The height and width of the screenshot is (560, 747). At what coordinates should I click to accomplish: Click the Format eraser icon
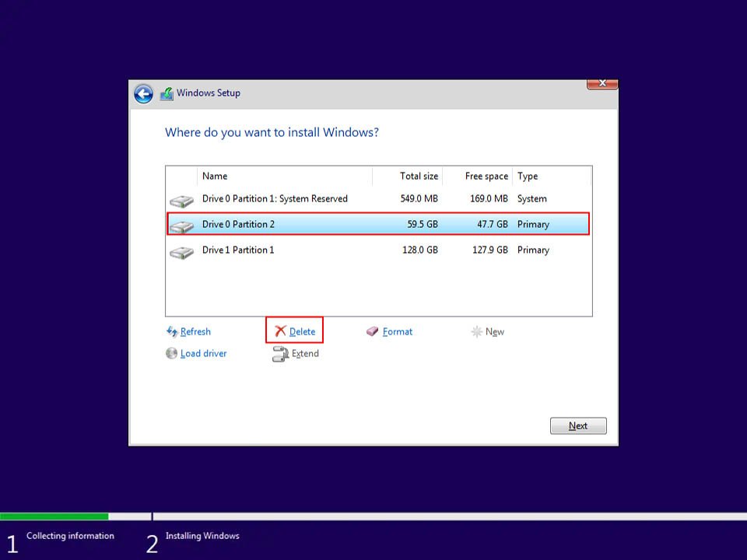pos(372,331)
